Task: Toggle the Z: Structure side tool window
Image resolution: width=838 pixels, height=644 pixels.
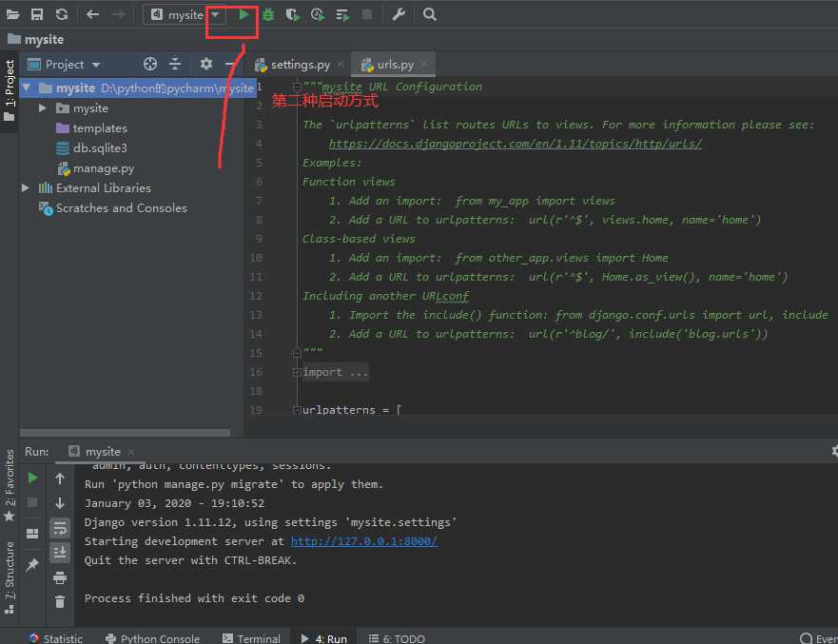Action: tap(10, 577)
